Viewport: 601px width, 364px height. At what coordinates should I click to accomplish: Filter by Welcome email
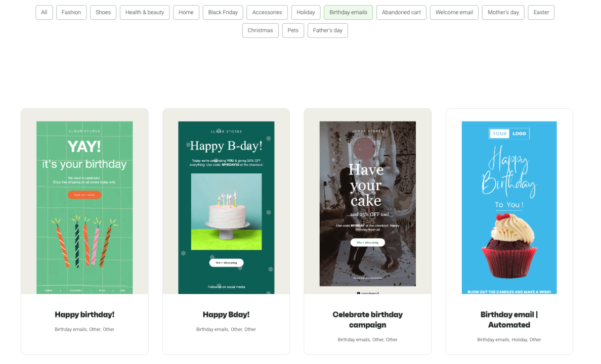454,12
